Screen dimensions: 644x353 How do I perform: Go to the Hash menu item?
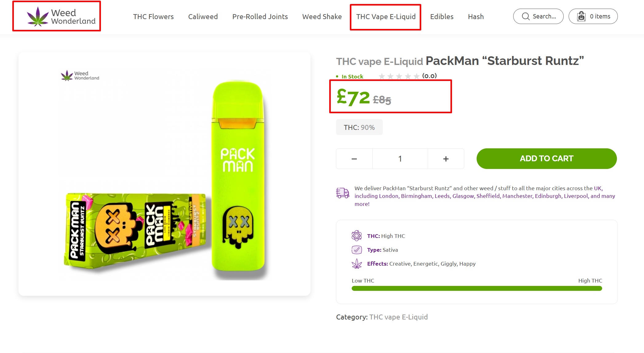click(x=476, y=17)
